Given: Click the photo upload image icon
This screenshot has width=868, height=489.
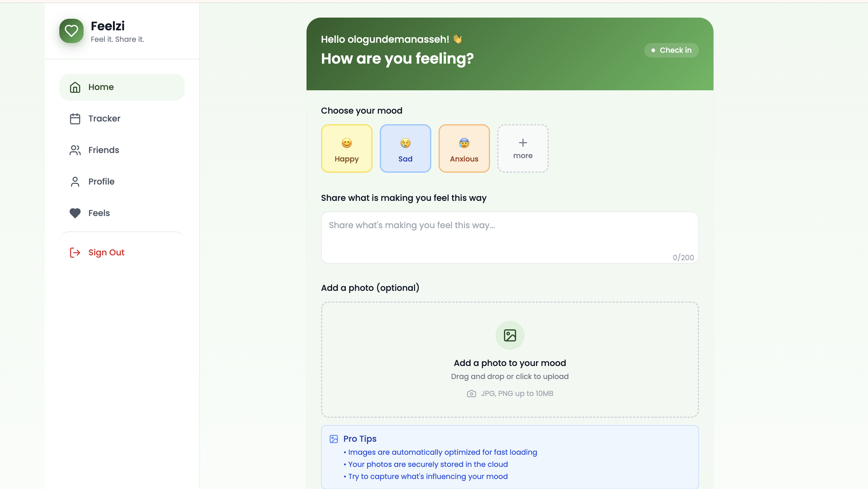Looking at the screenshot, I should pyautogui.click(x=509, y=335).
